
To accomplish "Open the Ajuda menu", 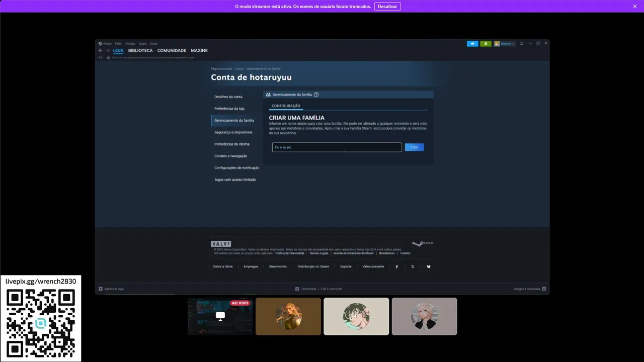I will coord(153,44).
